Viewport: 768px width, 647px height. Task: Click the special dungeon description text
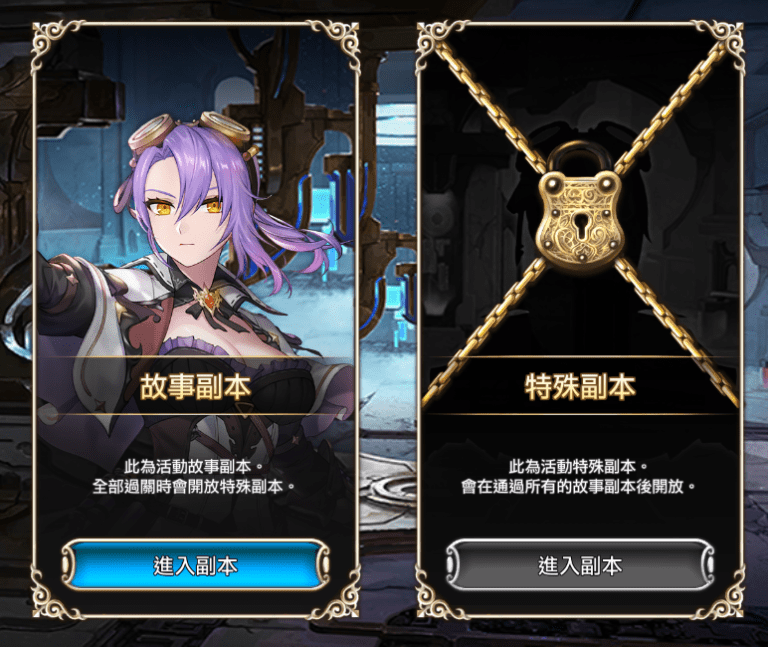(x=580, y=477)
